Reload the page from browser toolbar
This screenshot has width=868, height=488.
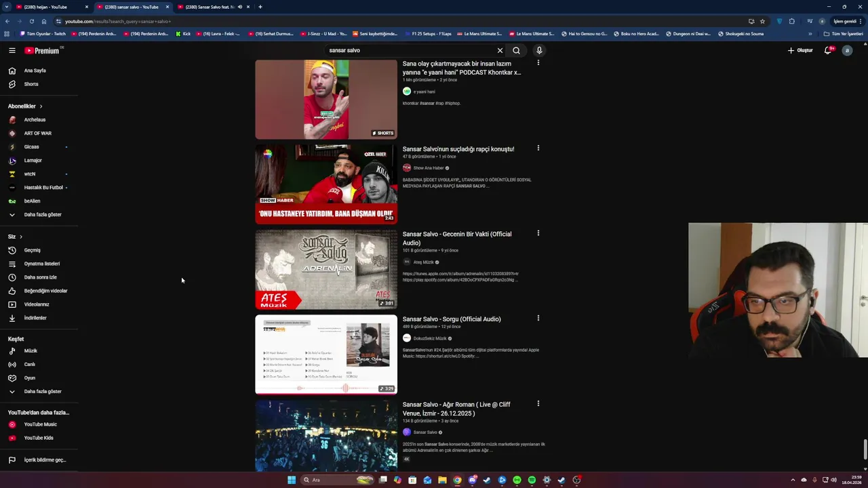(32, 21)
